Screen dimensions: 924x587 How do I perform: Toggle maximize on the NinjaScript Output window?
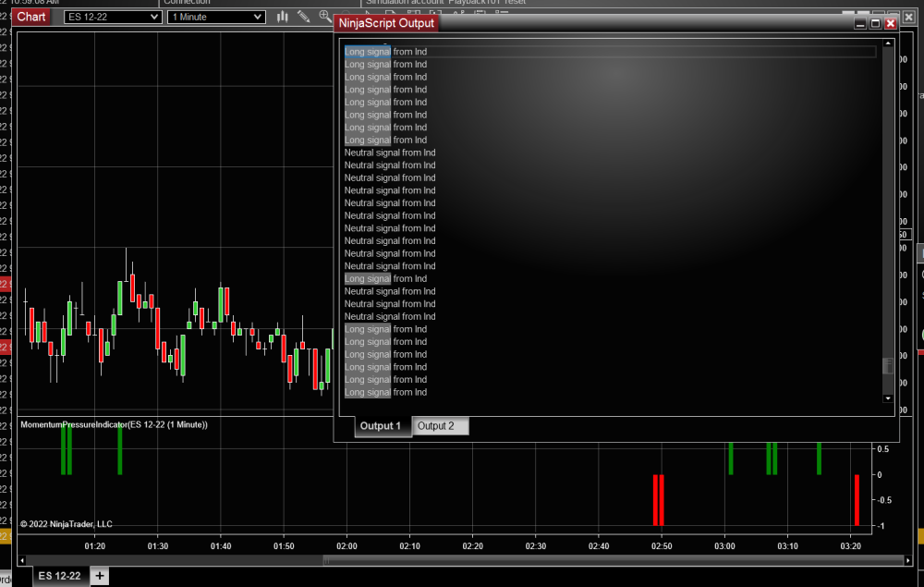point(874,23)
